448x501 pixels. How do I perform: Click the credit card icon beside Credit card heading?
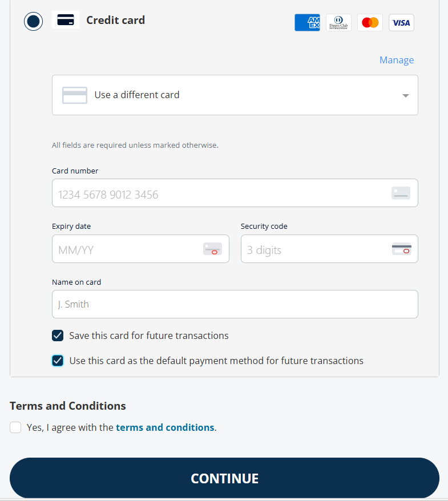pyautogui.click(x=66, y=20)
